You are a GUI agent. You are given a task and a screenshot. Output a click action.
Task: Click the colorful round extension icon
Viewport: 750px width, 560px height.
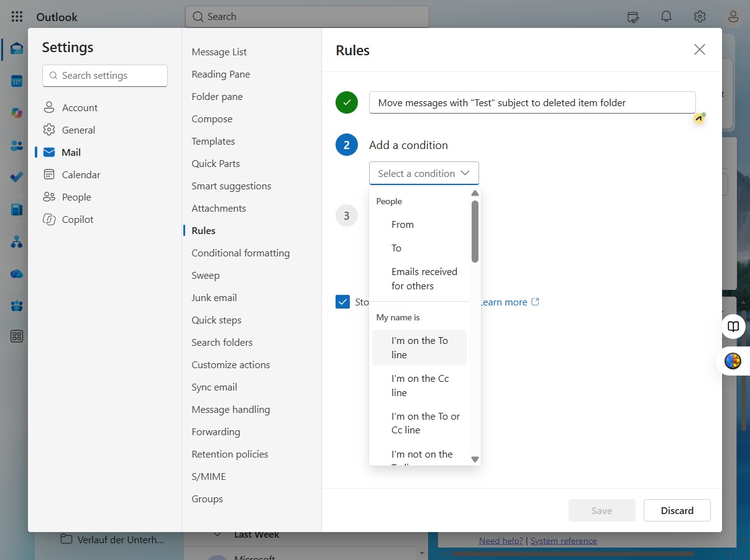tap(733, 361)
